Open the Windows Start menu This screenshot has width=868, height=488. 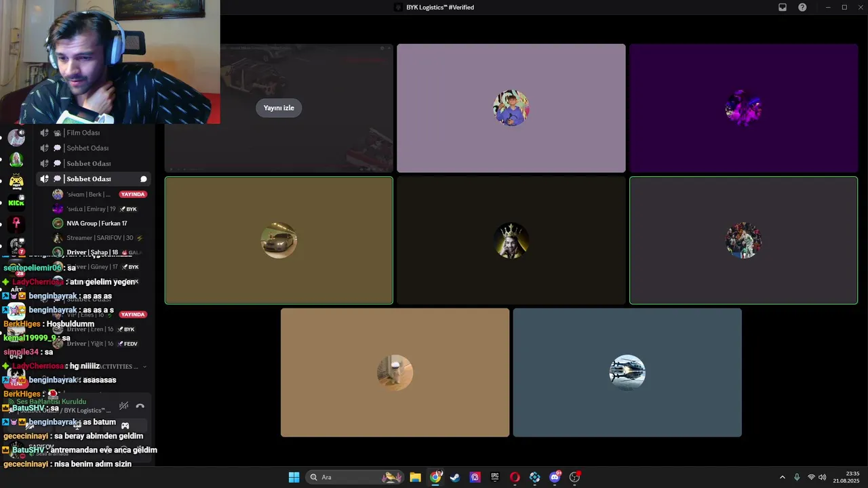[294, 477]
